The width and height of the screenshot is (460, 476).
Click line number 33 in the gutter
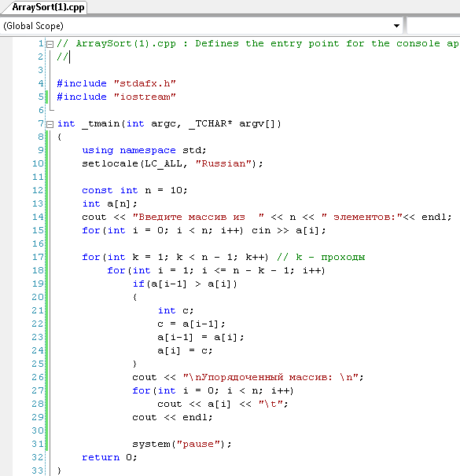tap(38, 471)
